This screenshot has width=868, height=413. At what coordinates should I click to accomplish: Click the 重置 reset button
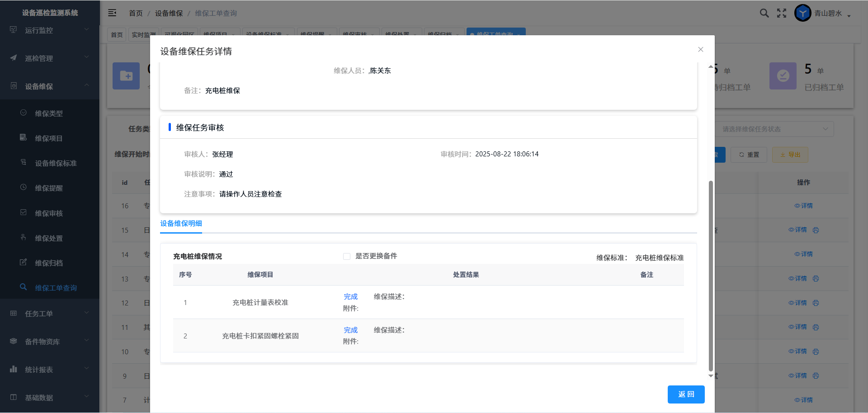[x=749, y=155]
